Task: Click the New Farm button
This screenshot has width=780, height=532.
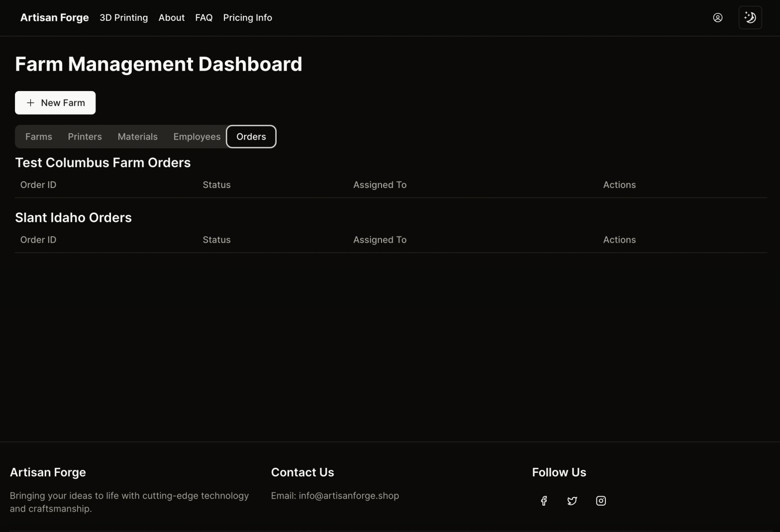Action: click(x=55, y=102)
